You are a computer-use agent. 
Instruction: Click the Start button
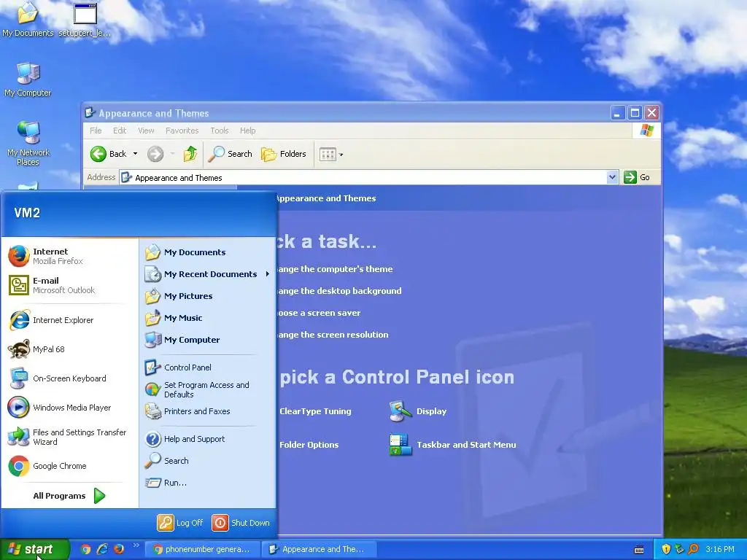[35, 549]
